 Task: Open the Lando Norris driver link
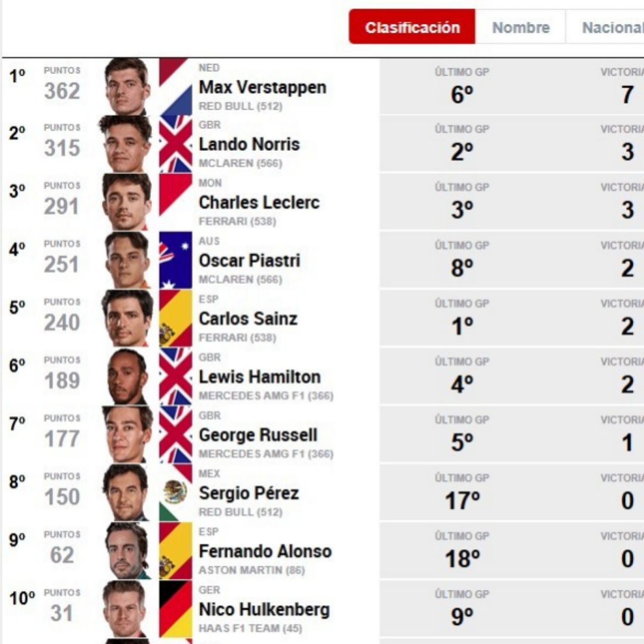coord(249,144)
